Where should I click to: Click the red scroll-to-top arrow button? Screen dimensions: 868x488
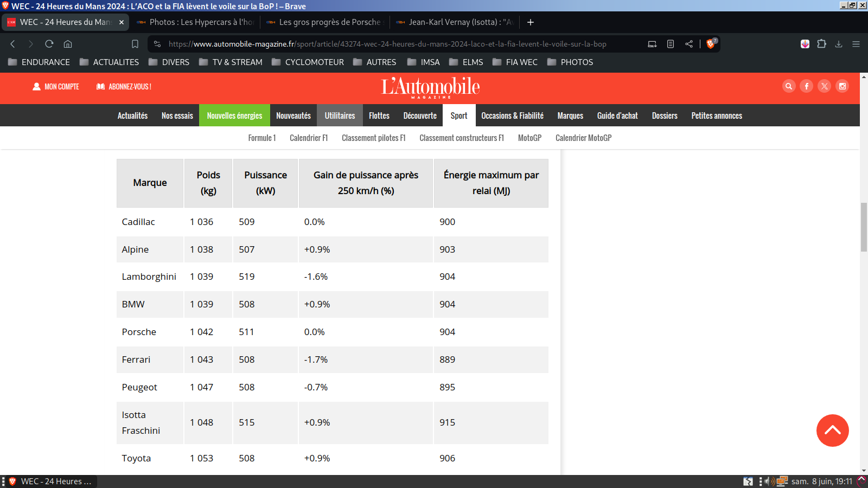pos(833,431)
